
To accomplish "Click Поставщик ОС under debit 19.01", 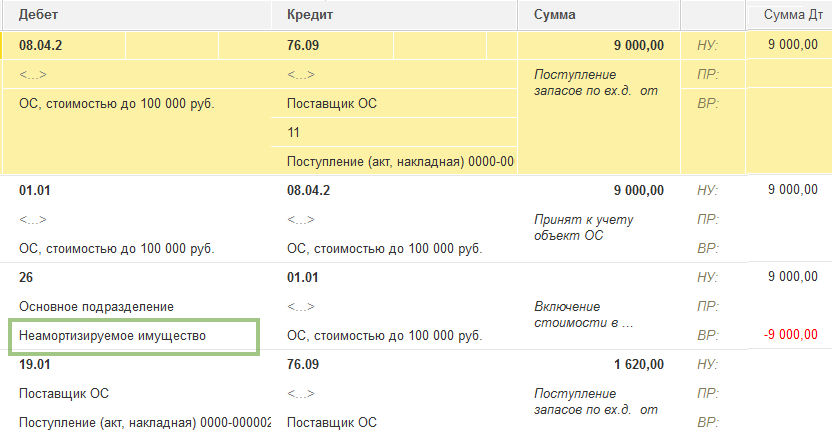I will coord(64,394).
